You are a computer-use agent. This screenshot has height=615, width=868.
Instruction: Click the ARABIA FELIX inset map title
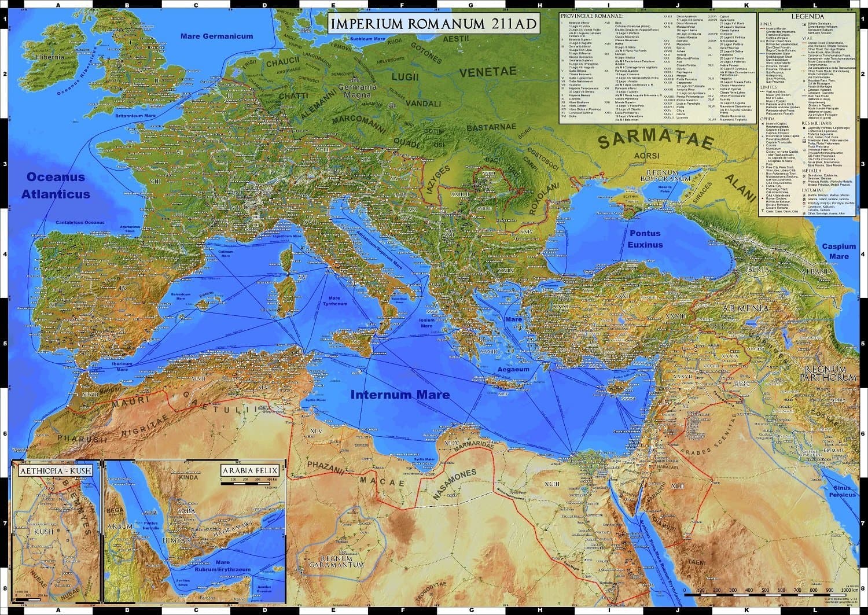click(251, 469)
